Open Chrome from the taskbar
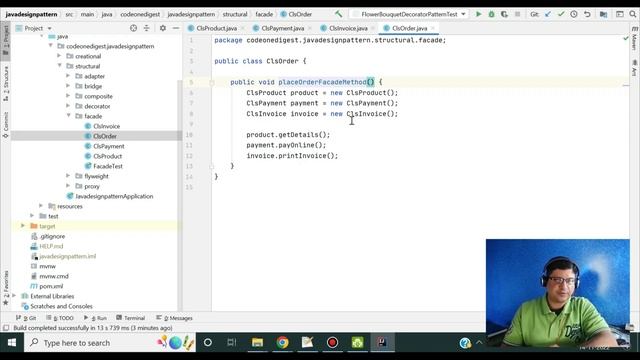Screen dimensions: 640x360 [282, 342]
